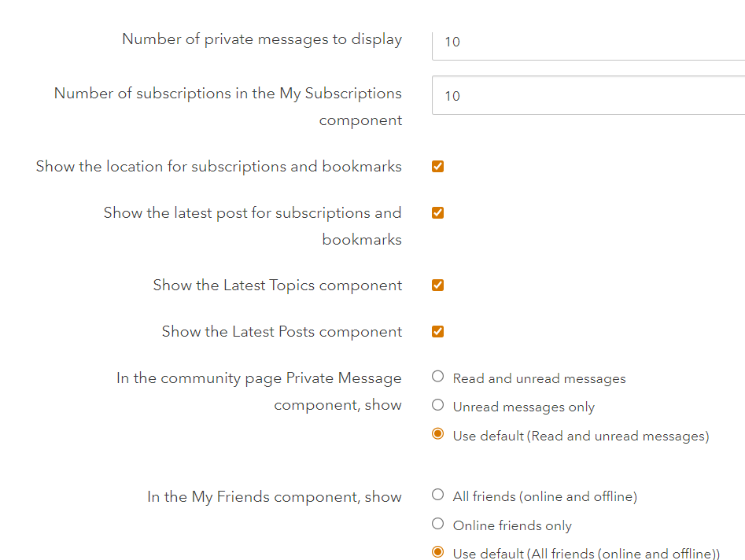The width and height of the screenshot is (745, 560).
Task: Click the "Show the Latest Posts component" label
Action: (282, 331)
